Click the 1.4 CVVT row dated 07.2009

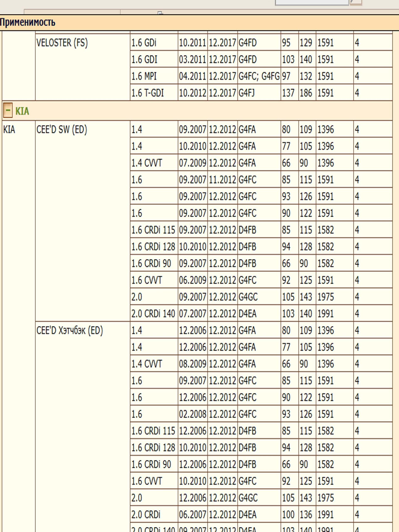(147, 163)
